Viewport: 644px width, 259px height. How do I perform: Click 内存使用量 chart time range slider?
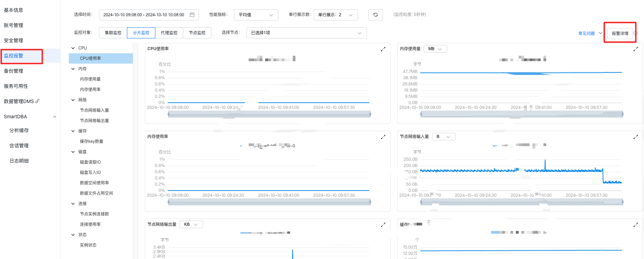tap(522, 114)
